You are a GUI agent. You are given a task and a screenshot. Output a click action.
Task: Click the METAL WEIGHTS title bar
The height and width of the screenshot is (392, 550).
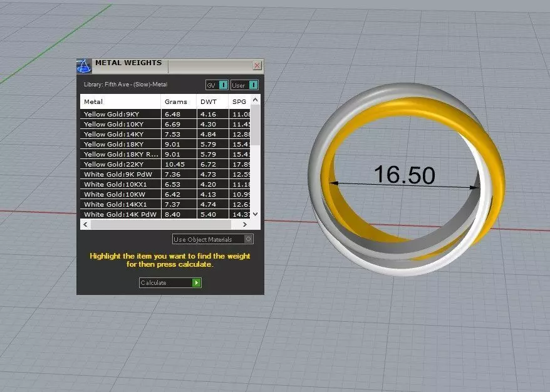pos(172,66)
